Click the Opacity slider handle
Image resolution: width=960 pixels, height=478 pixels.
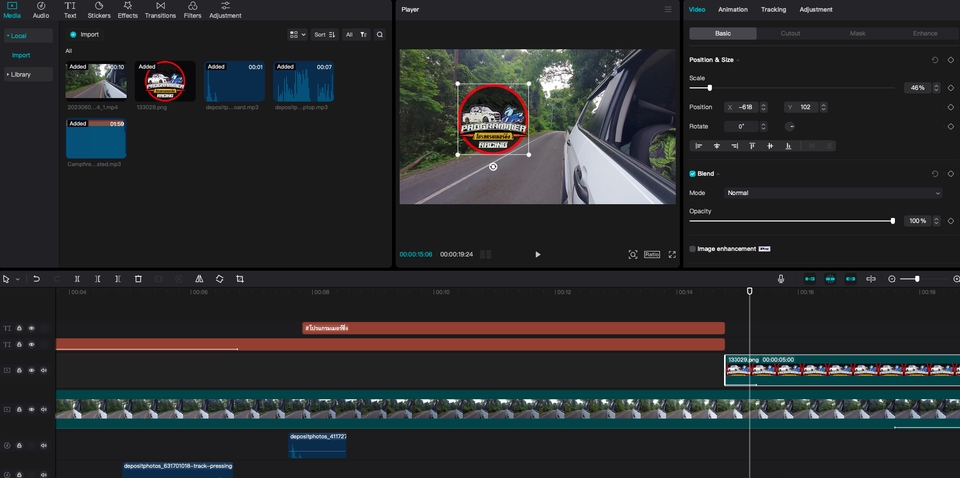point(893,221)
